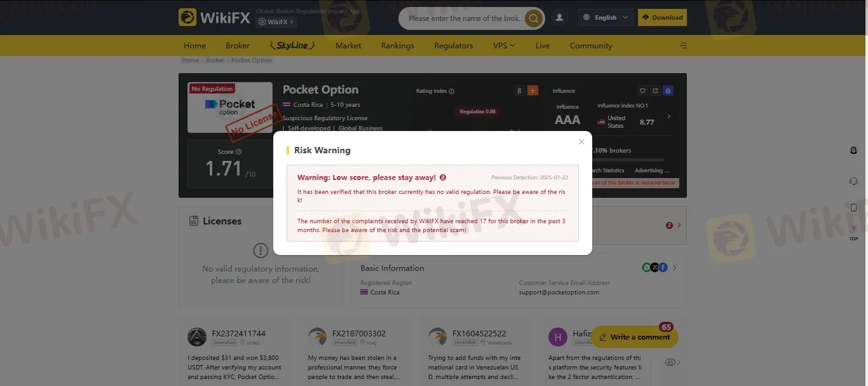Screen dimensions: 868x386
Task: Click the mobile phone icon in sidebar
Action: (x=853, y=208)
